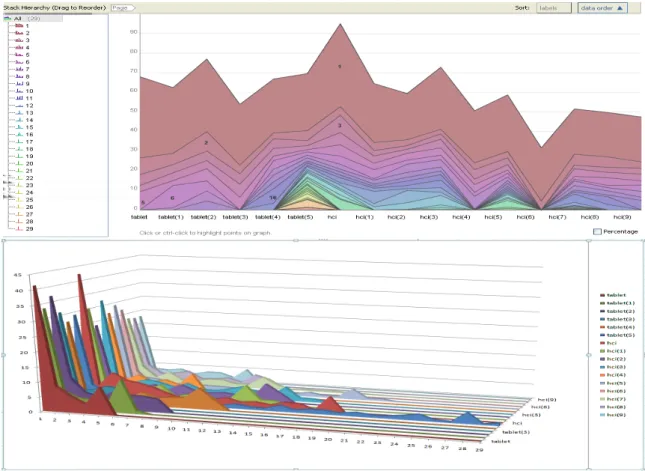This screenshot has height=471, width=645.
Task: Click the tablet(1) legend entry text
Action: 621,303
